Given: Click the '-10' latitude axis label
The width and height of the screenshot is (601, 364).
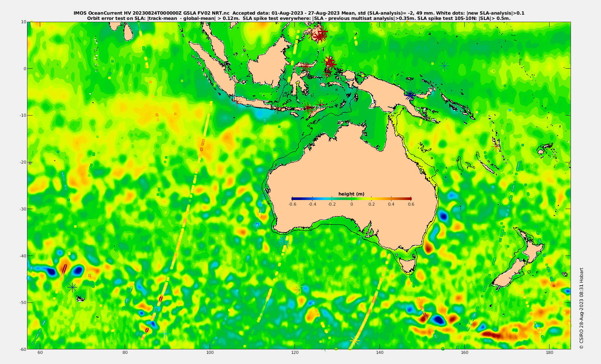Looking at the screenshot, I should (23, 115).
